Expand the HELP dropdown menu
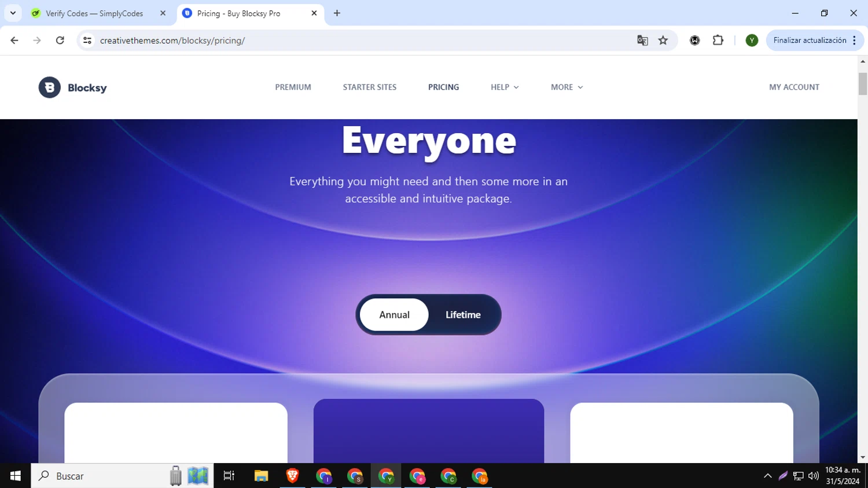 (505, 87)
